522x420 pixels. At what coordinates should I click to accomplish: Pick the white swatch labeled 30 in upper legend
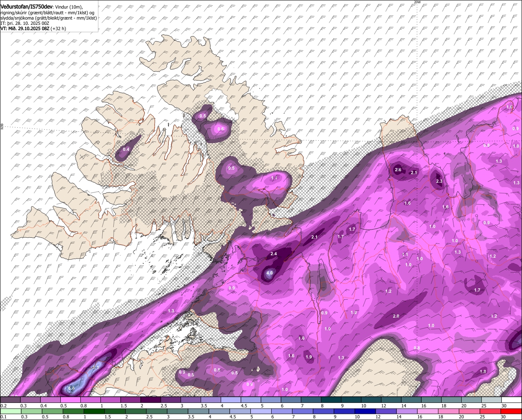[x=512, y=400]
